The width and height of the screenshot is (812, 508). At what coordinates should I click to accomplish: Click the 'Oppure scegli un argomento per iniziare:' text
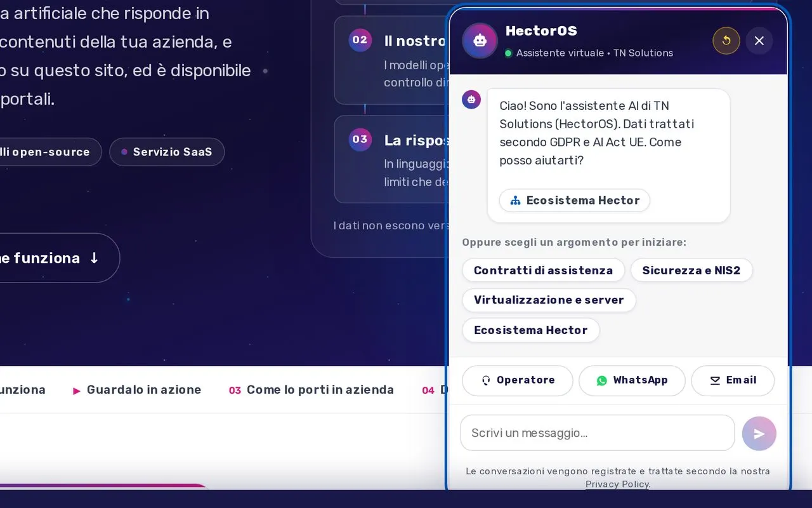[574, 243]
